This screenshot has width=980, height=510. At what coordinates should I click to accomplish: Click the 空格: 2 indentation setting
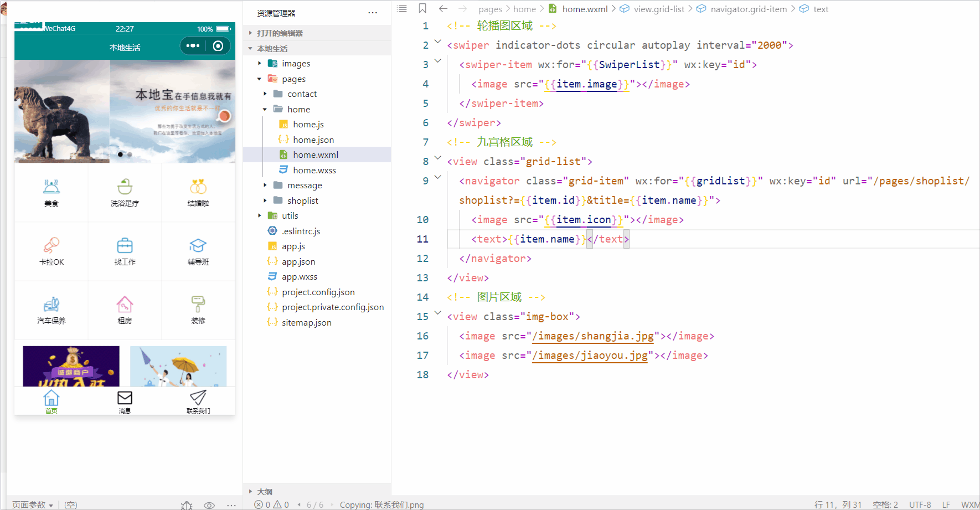coord(885,504)
